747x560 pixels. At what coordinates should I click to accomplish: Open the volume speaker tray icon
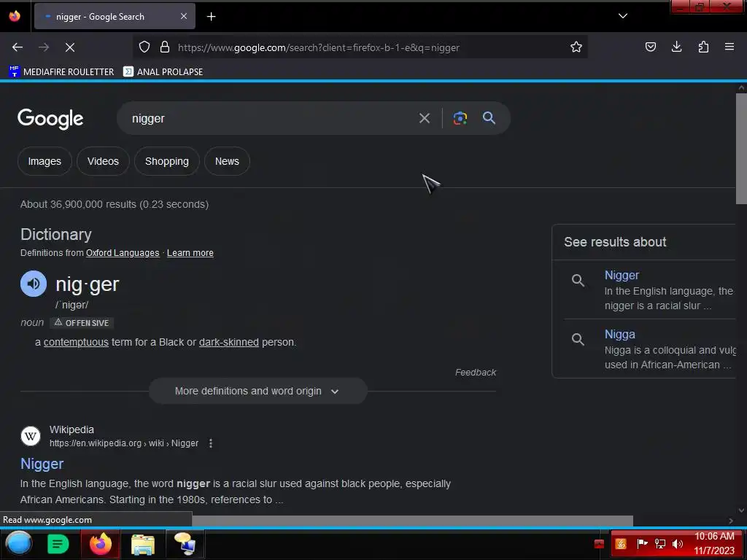click(678, 544)
